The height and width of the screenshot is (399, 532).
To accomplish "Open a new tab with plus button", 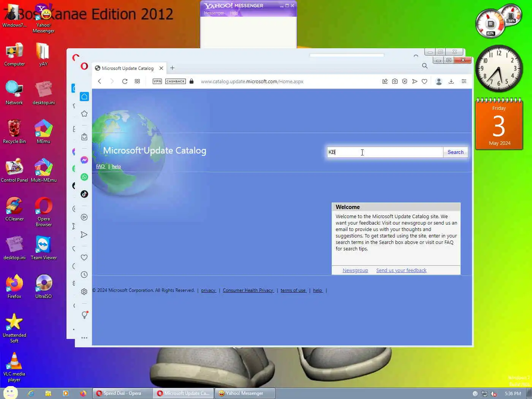I will pos(172,68).
